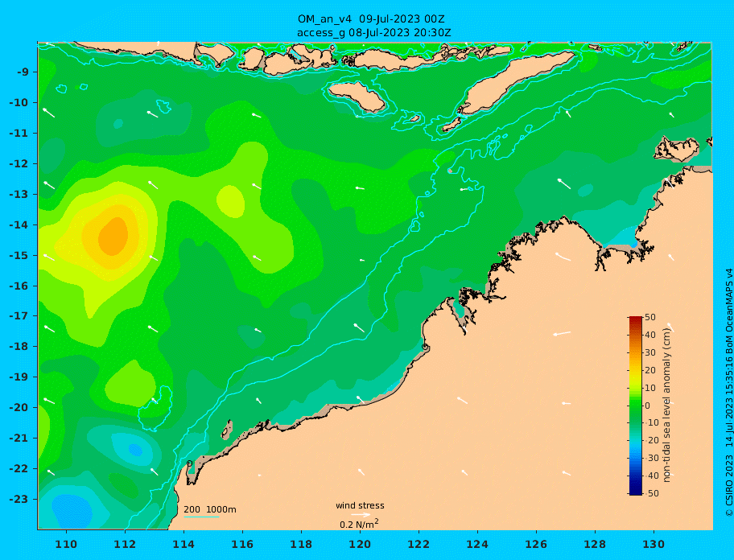
Task: Click the small blue eddy near 112.3E 21.4S
Action: [135, 450]
